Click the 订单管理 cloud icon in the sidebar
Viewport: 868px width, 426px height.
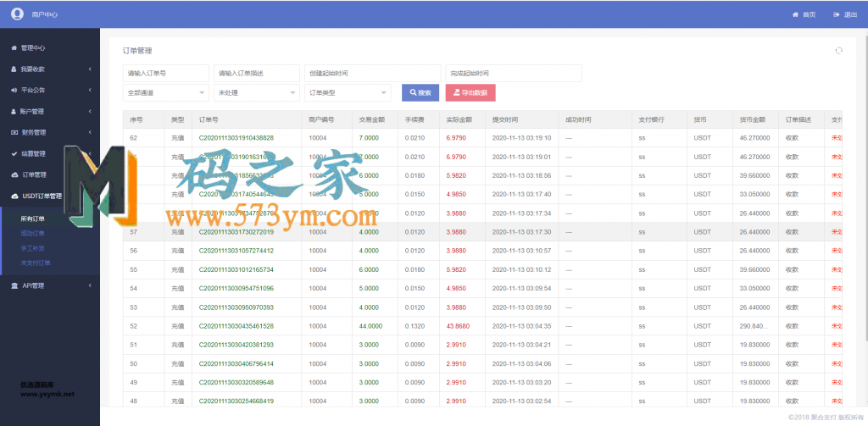click(14, 174)
